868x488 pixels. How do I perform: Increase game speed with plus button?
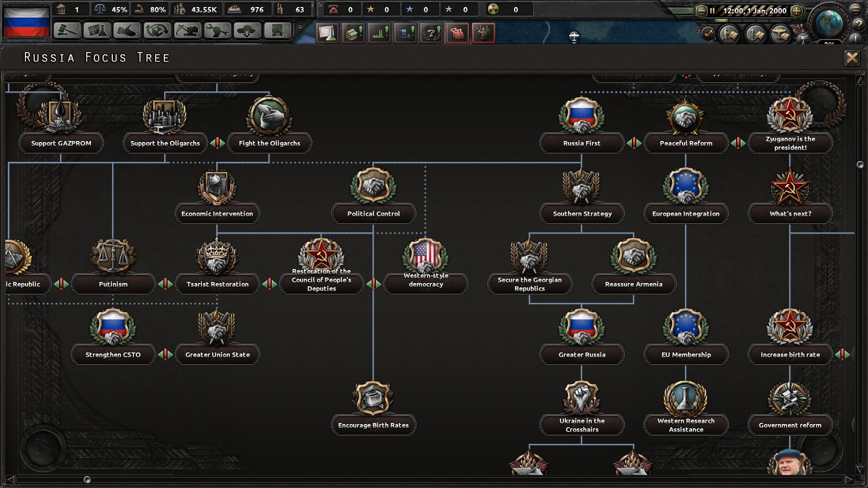796,10
